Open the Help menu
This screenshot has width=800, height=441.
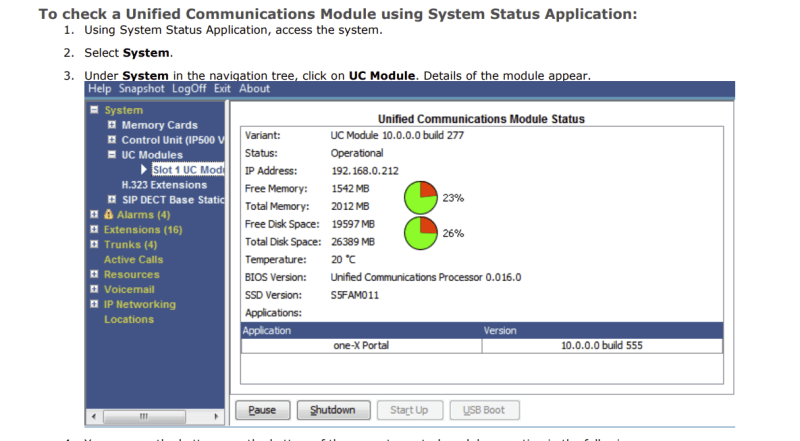[99, 89]
